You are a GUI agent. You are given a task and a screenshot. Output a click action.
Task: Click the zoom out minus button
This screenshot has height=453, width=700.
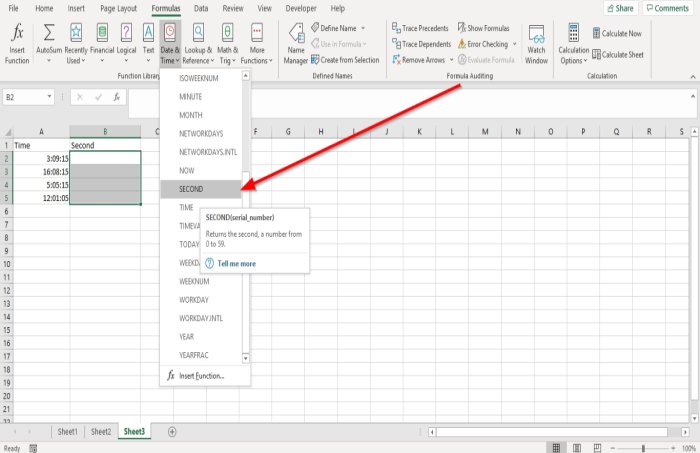coord(612,448)
